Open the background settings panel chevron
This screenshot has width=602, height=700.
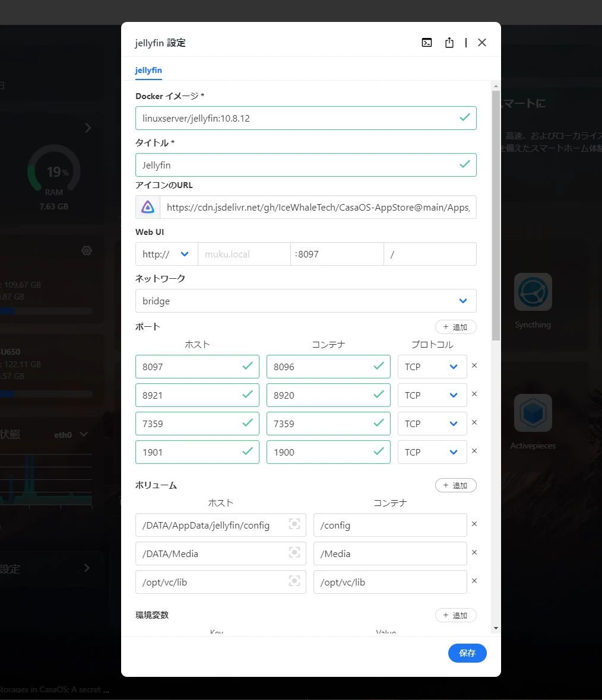point(87,568)
